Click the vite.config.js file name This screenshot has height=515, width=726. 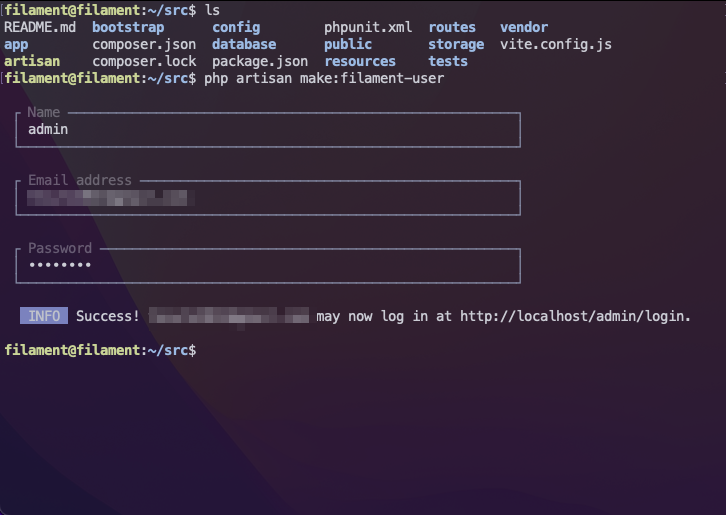click(556, 44)
